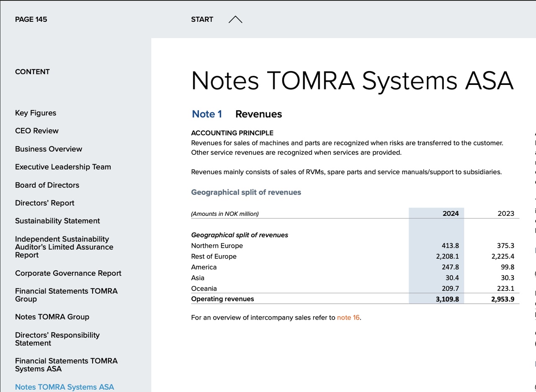The height and width of the screenshot is (392, 536).
Task: Click the Oceania row label
Action: coord(204,289)
